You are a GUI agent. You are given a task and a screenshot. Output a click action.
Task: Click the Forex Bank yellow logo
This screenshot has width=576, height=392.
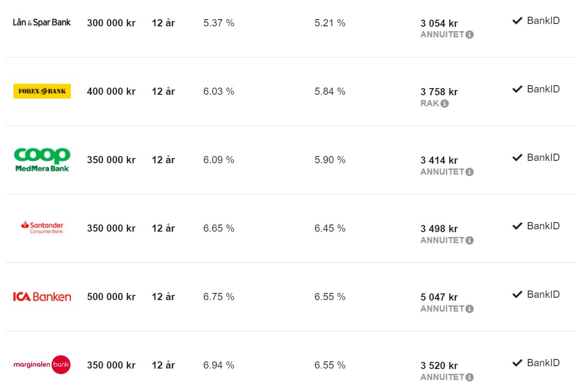pyautogui.click(x=42, y=91)
